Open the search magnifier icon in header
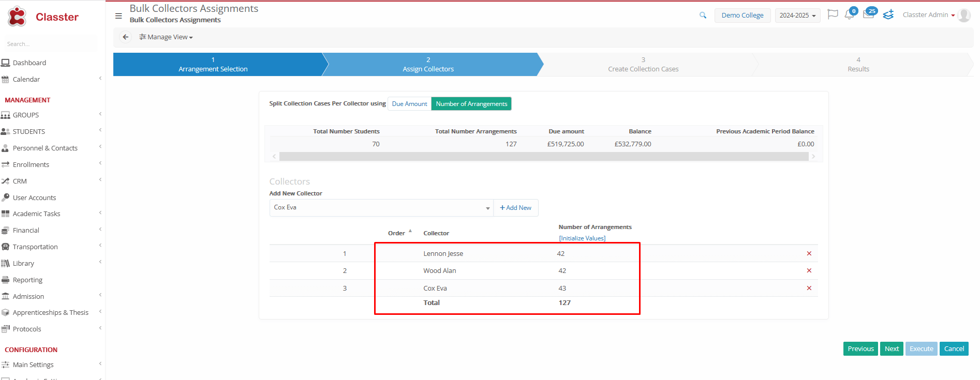Screen dimensions: 980x380 [x=703, y=16]
